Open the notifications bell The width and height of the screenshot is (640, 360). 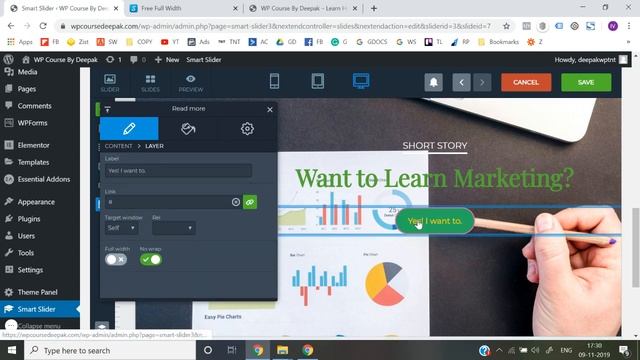pos(433,82)
